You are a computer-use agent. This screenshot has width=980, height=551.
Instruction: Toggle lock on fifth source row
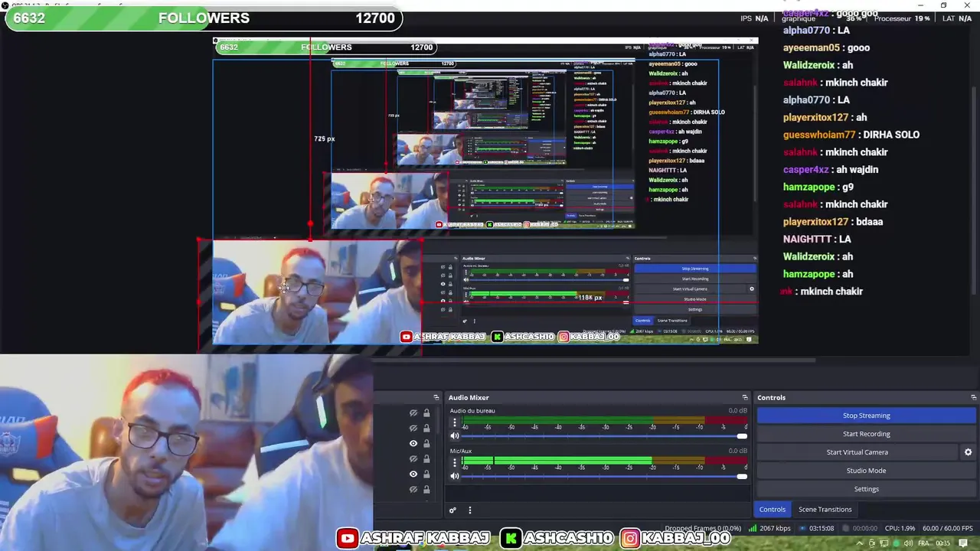point(426,474)
